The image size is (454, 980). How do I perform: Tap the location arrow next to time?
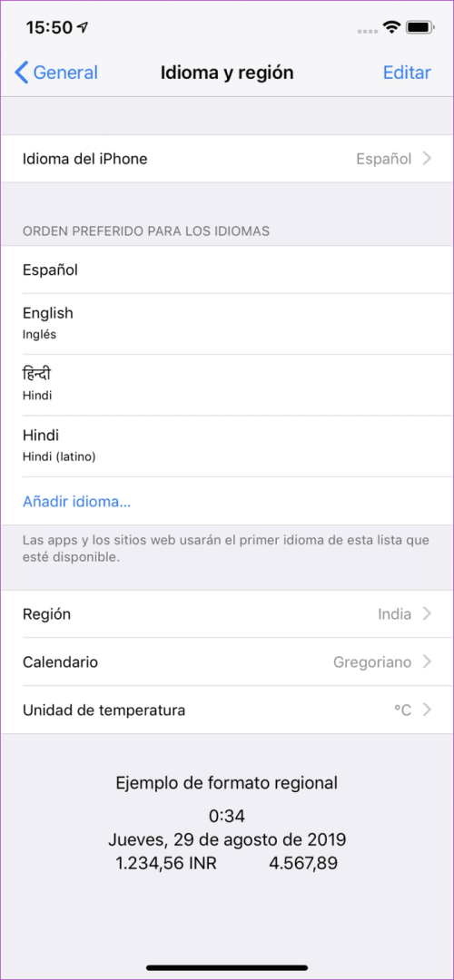pos(83,27)
